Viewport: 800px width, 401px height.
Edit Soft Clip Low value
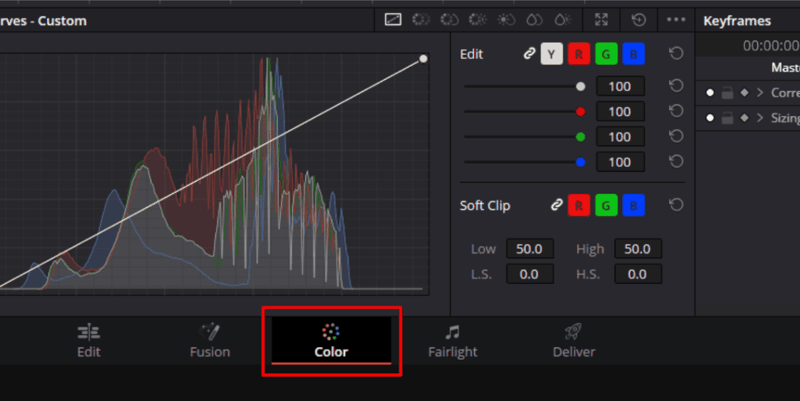point(530,249)
